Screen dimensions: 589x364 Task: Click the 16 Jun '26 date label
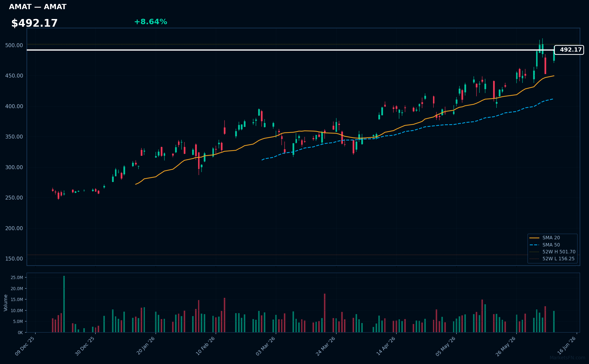[566, 346]
